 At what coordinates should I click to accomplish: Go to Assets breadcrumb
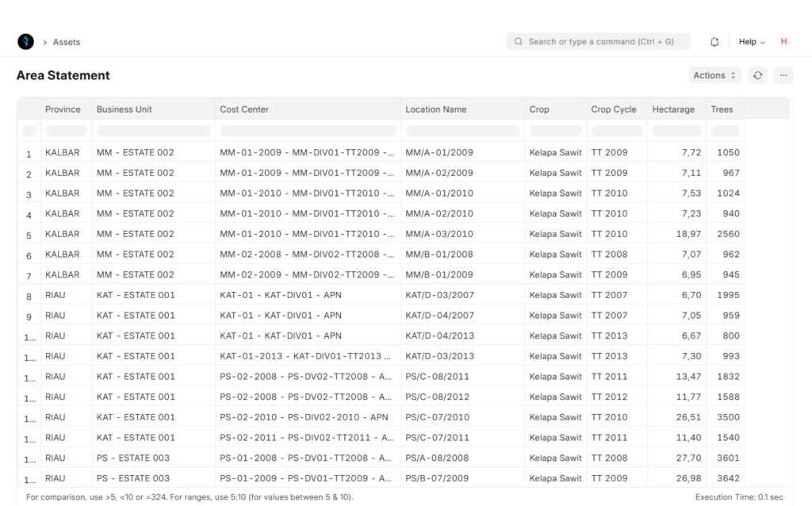[x=67, y=42]
